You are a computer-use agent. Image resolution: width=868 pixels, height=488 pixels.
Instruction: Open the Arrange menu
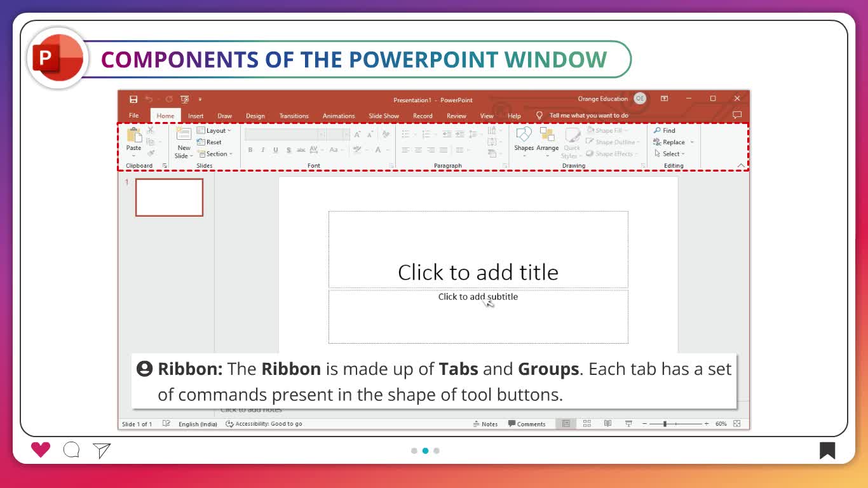point(547,141)
